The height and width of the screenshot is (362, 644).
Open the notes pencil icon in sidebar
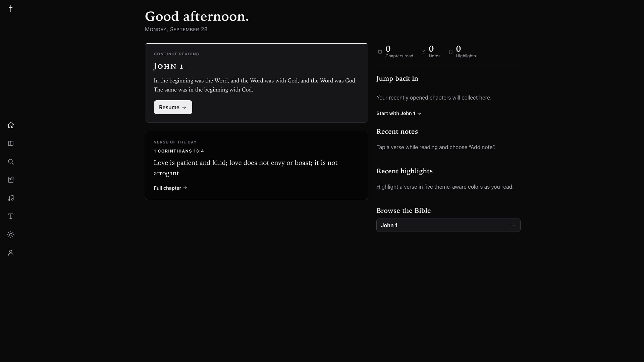[11, 180]
